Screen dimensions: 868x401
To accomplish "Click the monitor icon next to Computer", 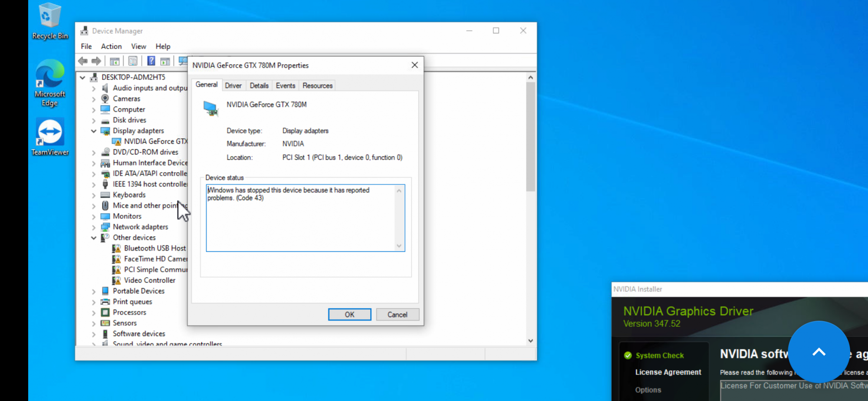I will click(105, 109).
